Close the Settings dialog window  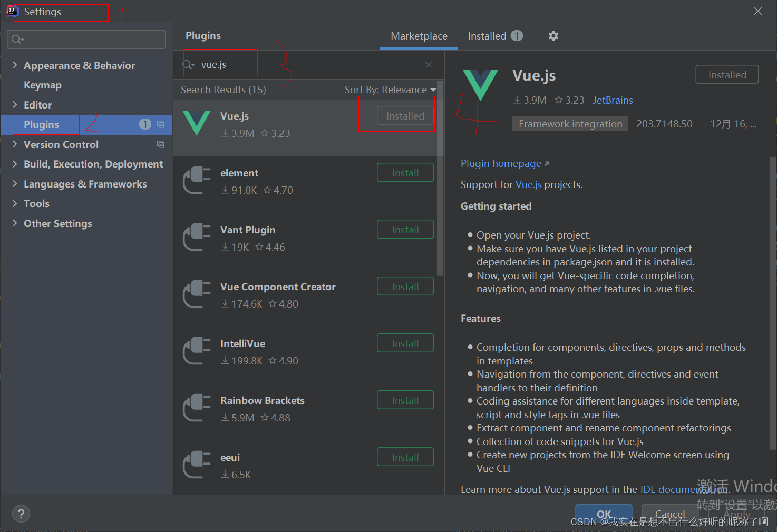click(758, 11)
